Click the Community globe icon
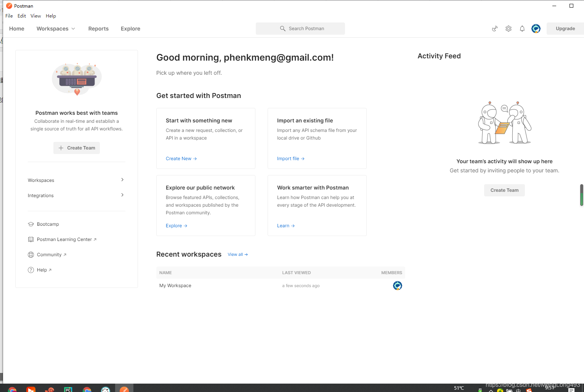Screen dimensions: 584x392 [x=31, y=255]
